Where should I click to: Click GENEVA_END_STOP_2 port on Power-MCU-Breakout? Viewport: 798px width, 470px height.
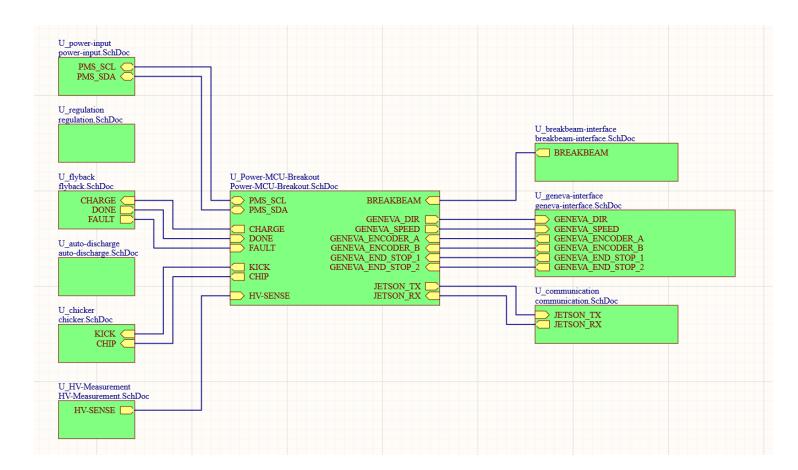(432, 267)
